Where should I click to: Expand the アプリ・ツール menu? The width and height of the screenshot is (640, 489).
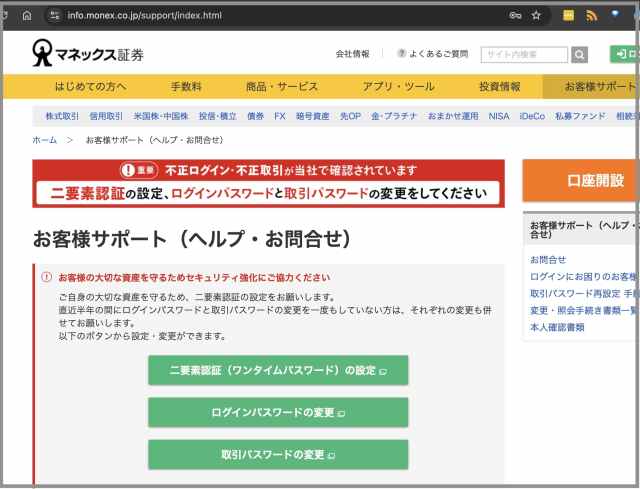397,87
